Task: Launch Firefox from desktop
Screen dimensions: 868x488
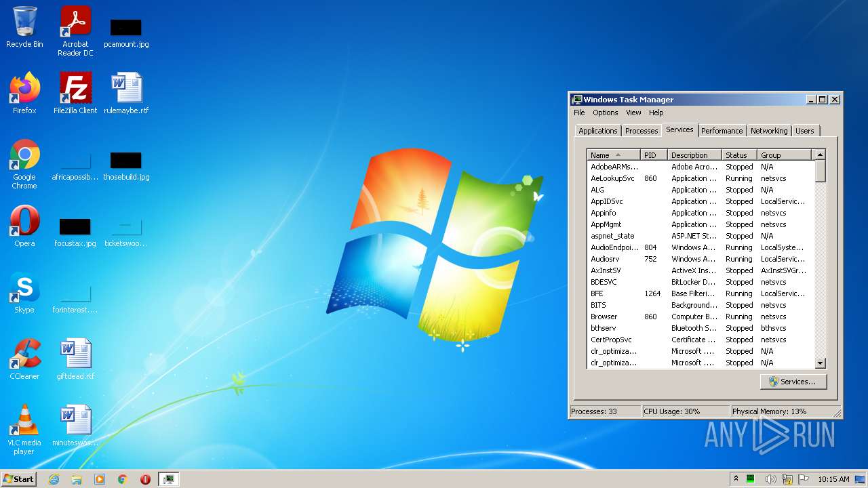Action: pos(24,93)
